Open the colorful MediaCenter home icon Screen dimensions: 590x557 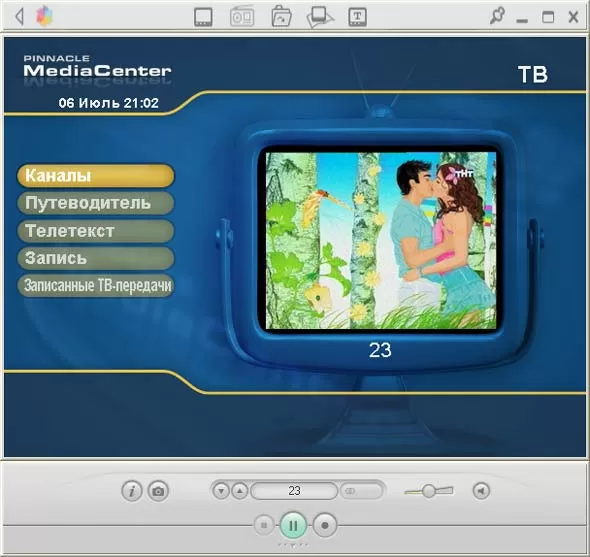[x=44, y=17]
